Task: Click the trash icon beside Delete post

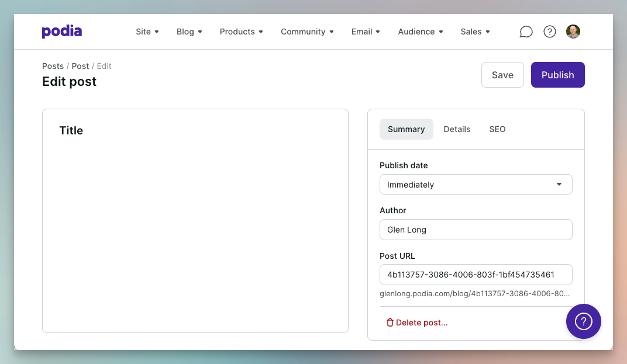Action: [x=390, y=323]
